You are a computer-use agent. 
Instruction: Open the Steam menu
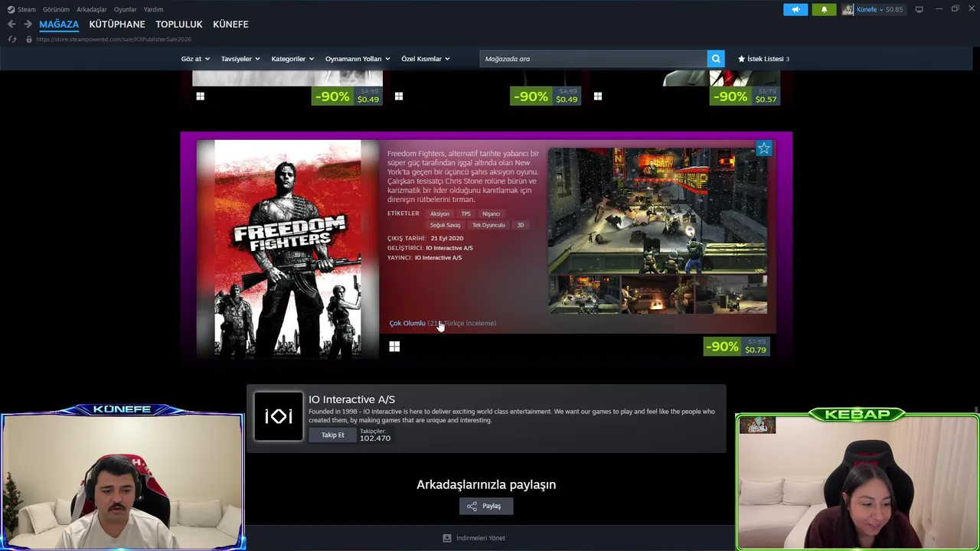(27, 9)
